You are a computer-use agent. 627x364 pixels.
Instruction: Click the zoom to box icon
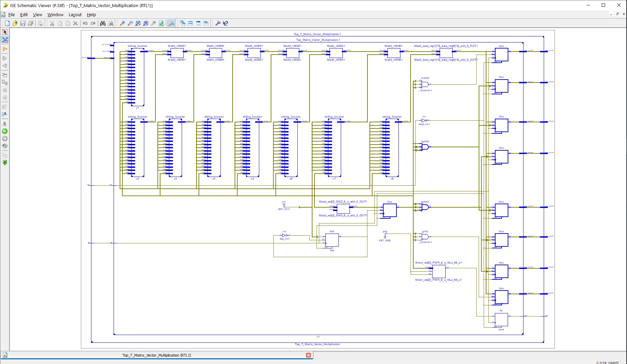(x=153, y=23)
